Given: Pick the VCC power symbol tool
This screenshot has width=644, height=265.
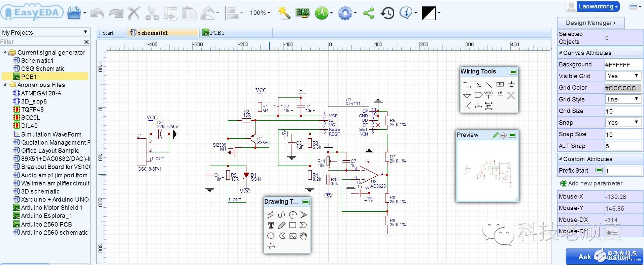Looking at the screenshot, I should click(488, 95).
